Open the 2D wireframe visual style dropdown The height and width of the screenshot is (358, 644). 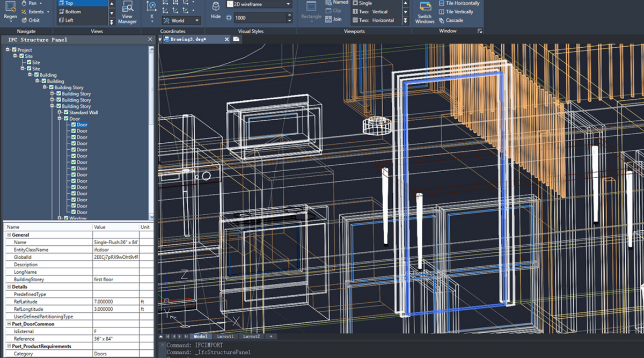[x=288, y=4]
